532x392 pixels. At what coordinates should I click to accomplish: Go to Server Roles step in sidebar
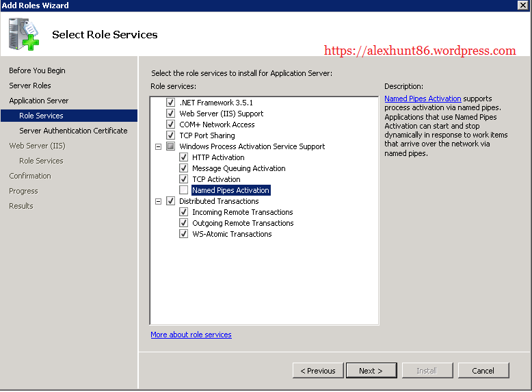click(30, 86)
